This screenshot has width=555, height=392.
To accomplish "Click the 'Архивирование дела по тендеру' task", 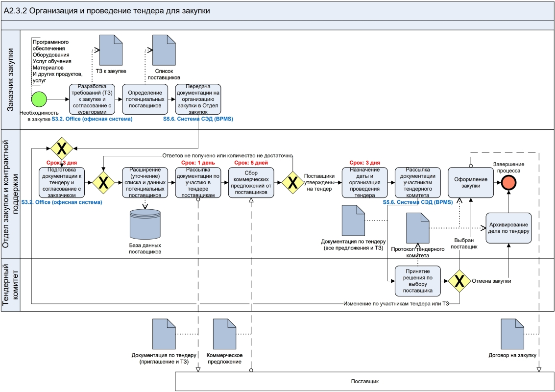I will tap(508, 228).
